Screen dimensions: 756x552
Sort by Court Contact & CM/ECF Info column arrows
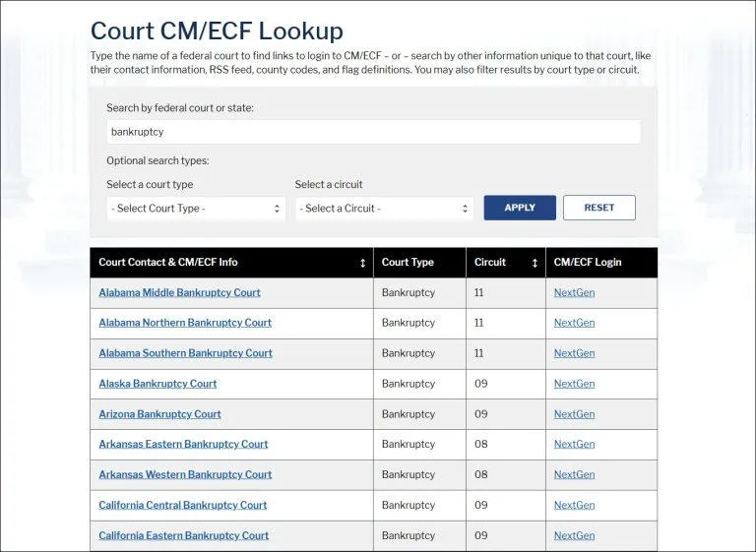point(362,263)
